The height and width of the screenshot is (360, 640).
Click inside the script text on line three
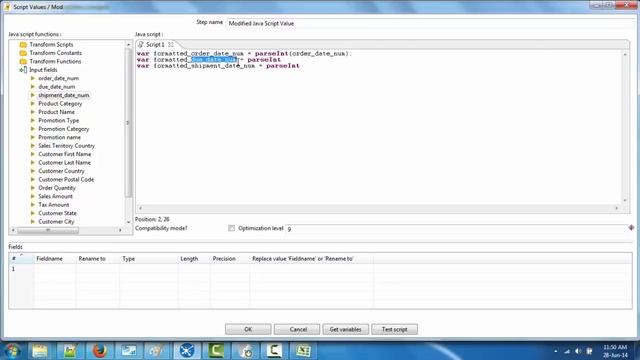218,66
